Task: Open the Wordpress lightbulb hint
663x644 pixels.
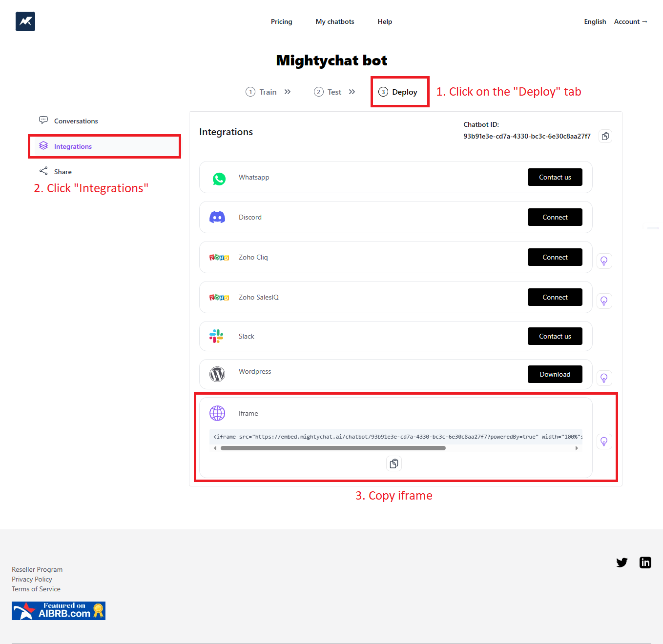Action: [x=604, y=378]
